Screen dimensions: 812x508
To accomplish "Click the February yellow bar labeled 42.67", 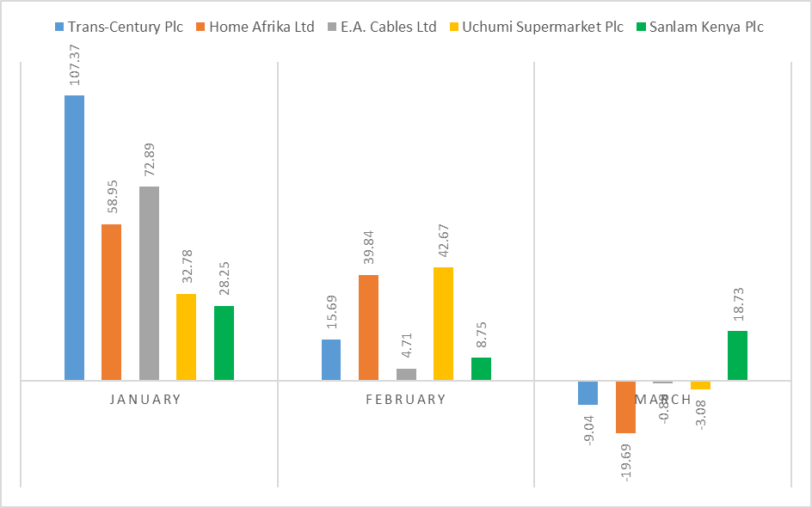I will pos(443,323).
